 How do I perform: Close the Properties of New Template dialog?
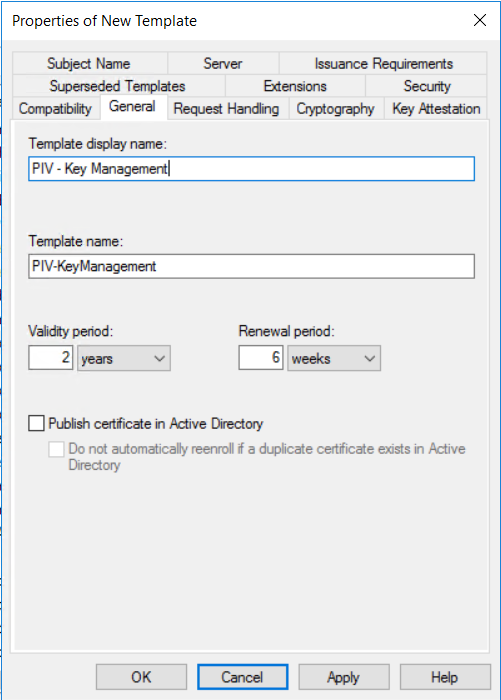click(x=480, y=20)
